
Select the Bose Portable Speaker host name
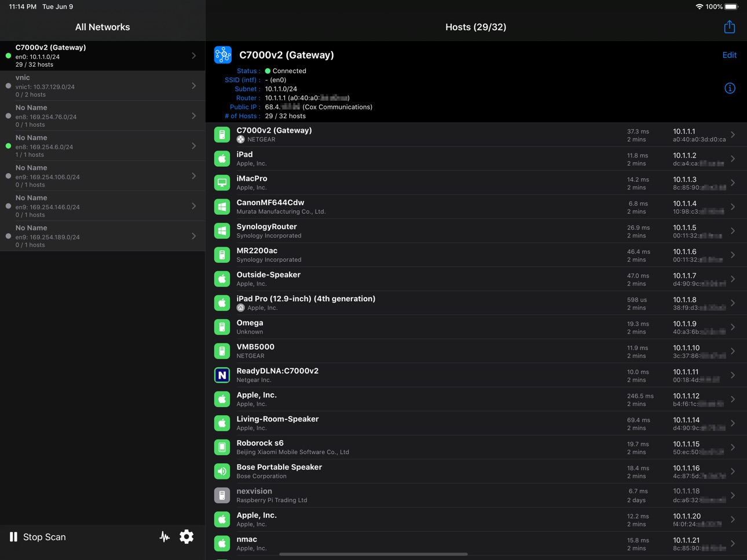pyautogui.click(x=279, y=467)
